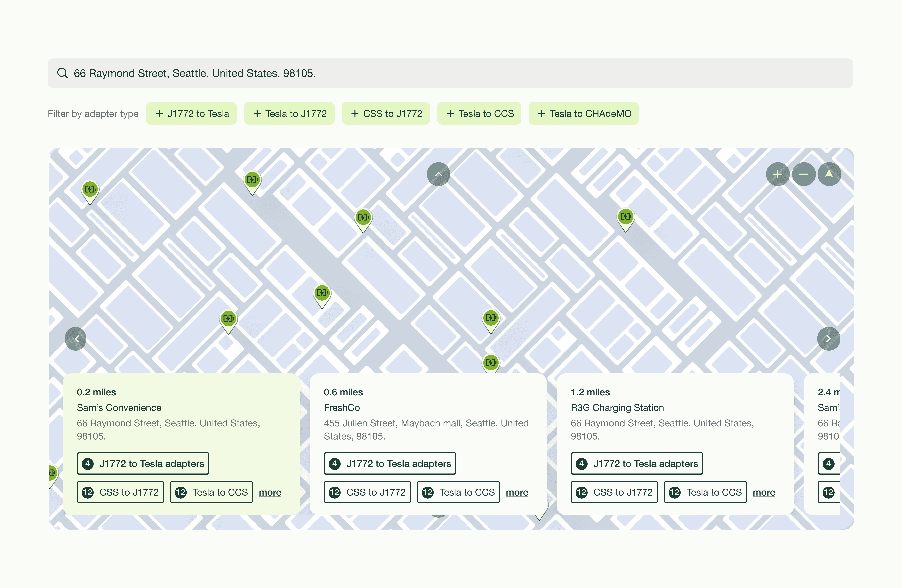Click the previous station left arrow
This screenshot has height=588, width=902.
pos(76,339)
